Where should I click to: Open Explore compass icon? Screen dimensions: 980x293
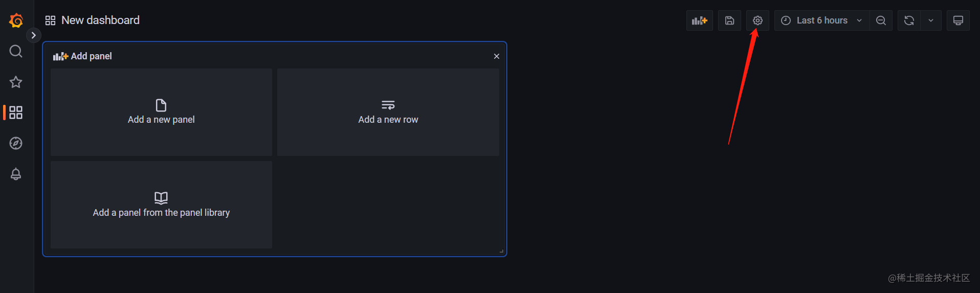coord(16,143)
